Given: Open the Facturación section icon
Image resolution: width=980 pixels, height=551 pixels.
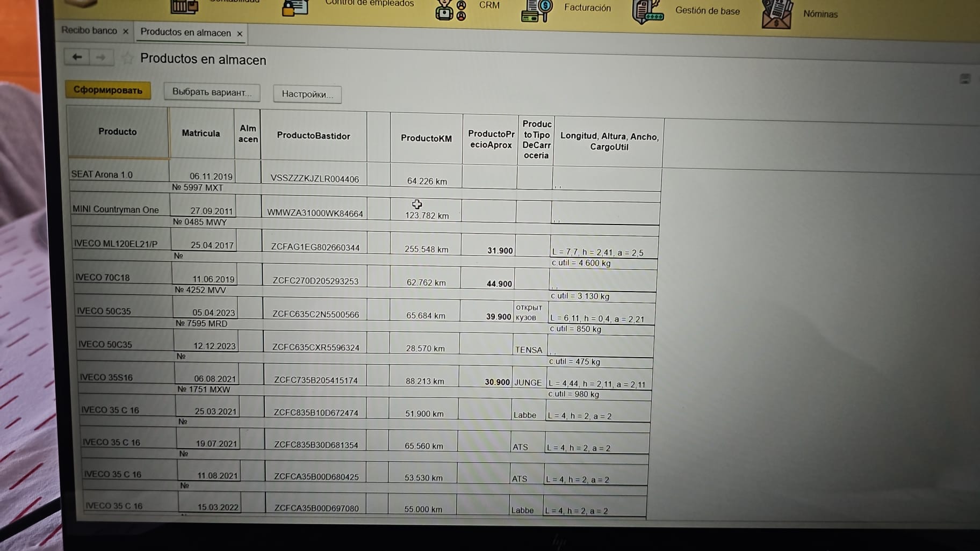Looking at the screenshot, I should 536,10.
